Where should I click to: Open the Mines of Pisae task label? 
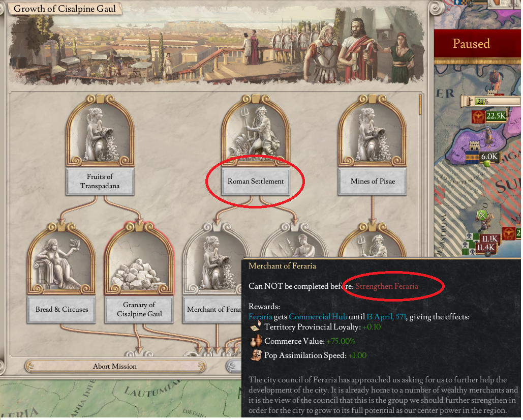point(372,182)
